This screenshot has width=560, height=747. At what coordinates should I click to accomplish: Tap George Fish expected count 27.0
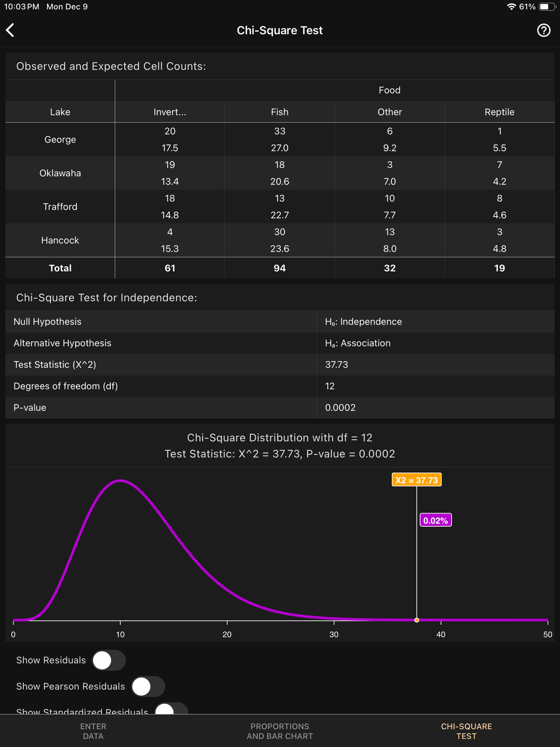[x=280, y=148]
